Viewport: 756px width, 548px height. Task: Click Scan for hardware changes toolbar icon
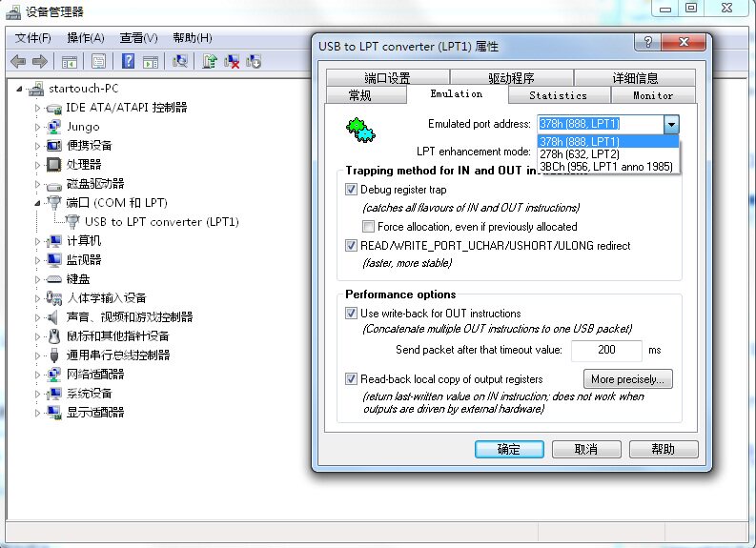coord(180,61)
